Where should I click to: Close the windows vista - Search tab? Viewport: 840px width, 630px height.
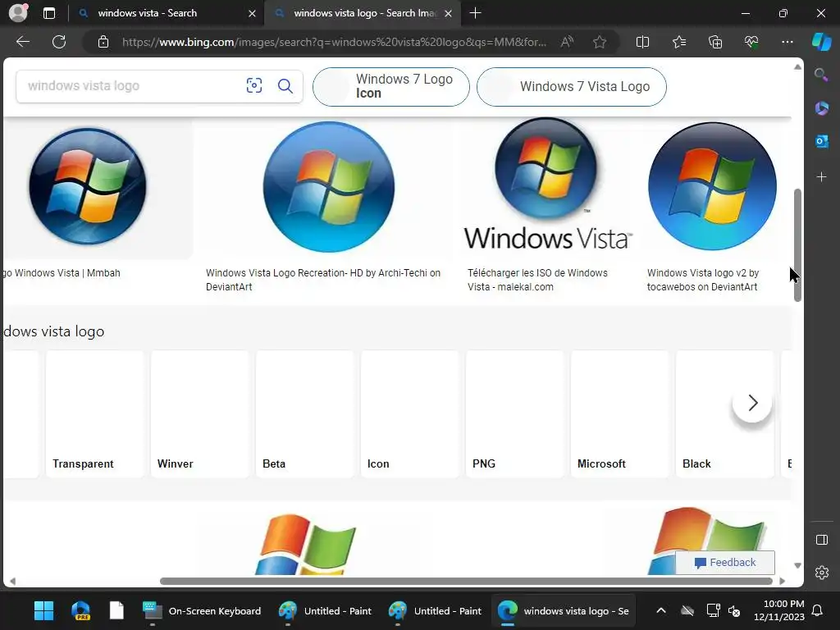click(x=252, y=13)
